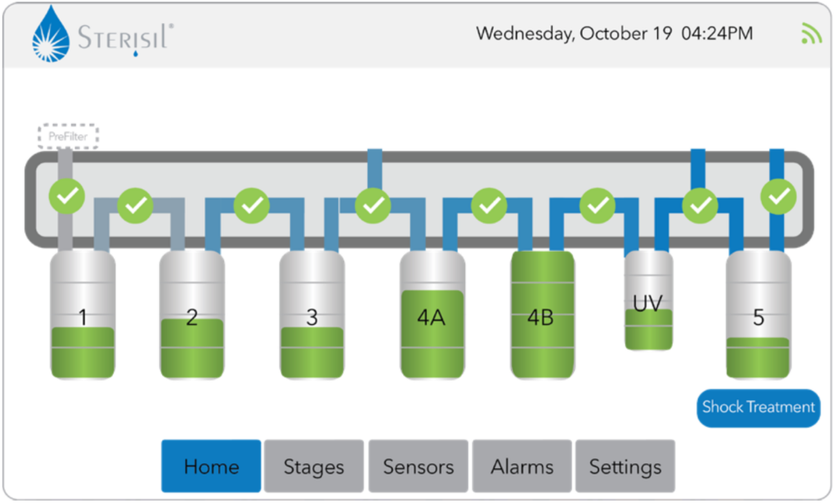Image resolution: width=837 pixels, height=504 pixels.
Task: Select filter canister 1
Action: tap(83, 316)
